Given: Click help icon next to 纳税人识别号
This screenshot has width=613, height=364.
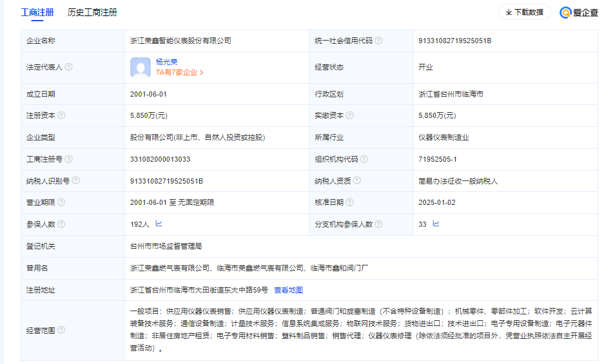Looking at the screenshot, I should (76, 180).
